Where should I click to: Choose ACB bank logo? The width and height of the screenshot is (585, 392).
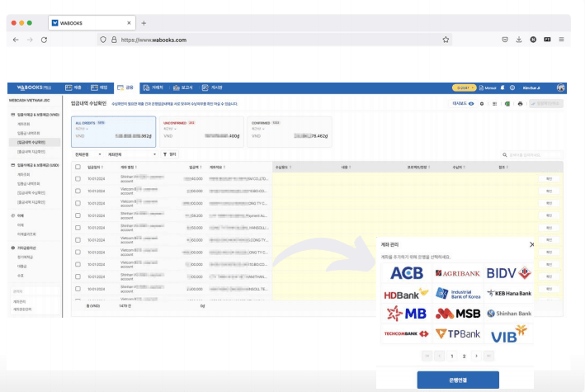[406, 273]
